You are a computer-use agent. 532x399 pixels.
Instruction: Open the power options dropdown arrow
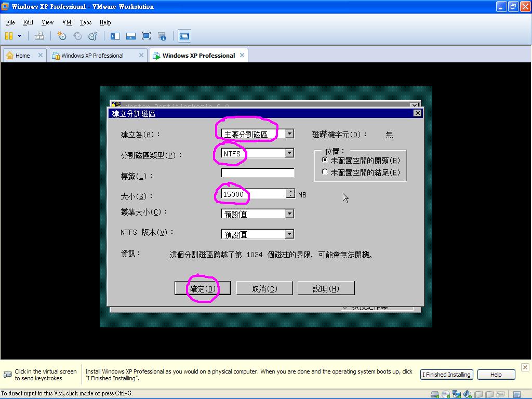click(19, 36)
